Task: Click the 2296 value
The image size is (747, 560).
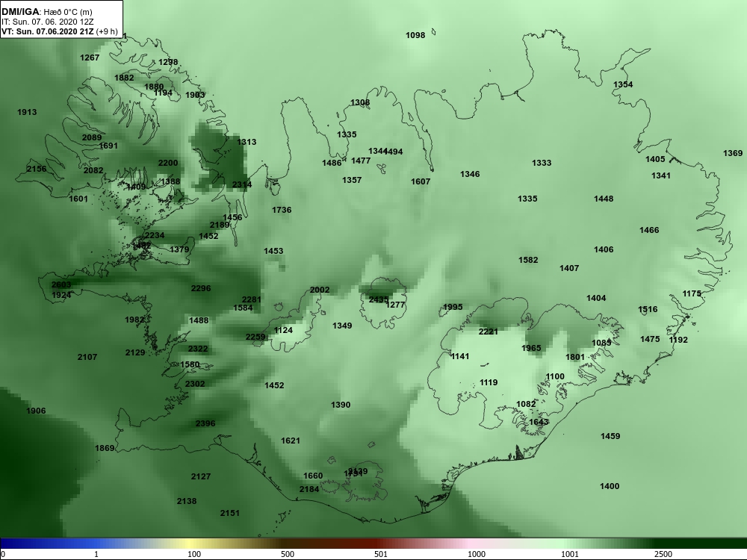Action: 201,288
